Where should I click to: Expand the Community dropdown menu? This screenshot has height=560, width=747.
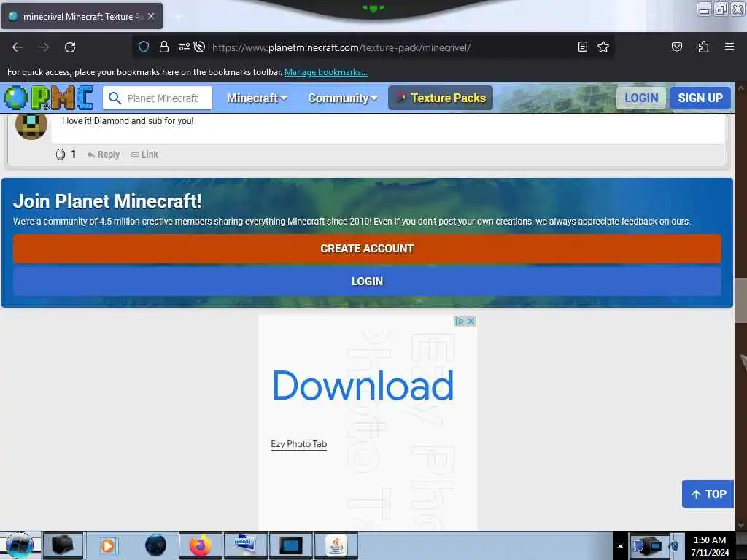pos(343,98)
